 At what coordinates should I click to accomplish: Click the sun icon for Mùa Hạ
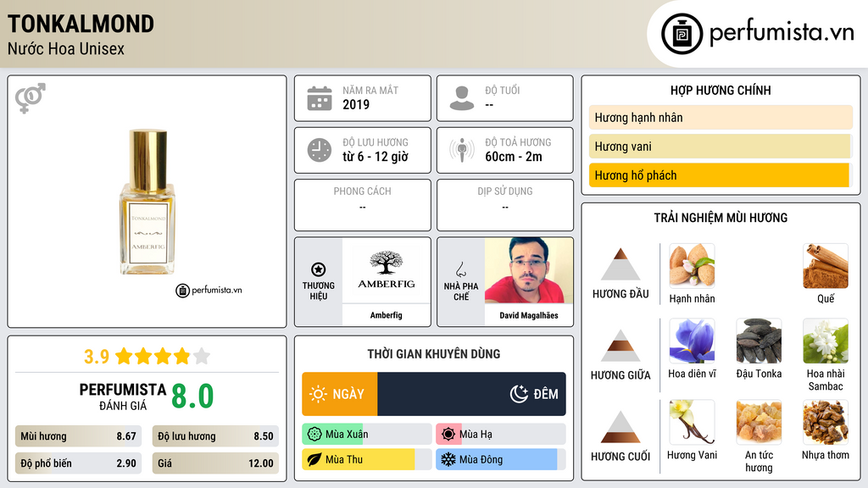coord(448,434)
